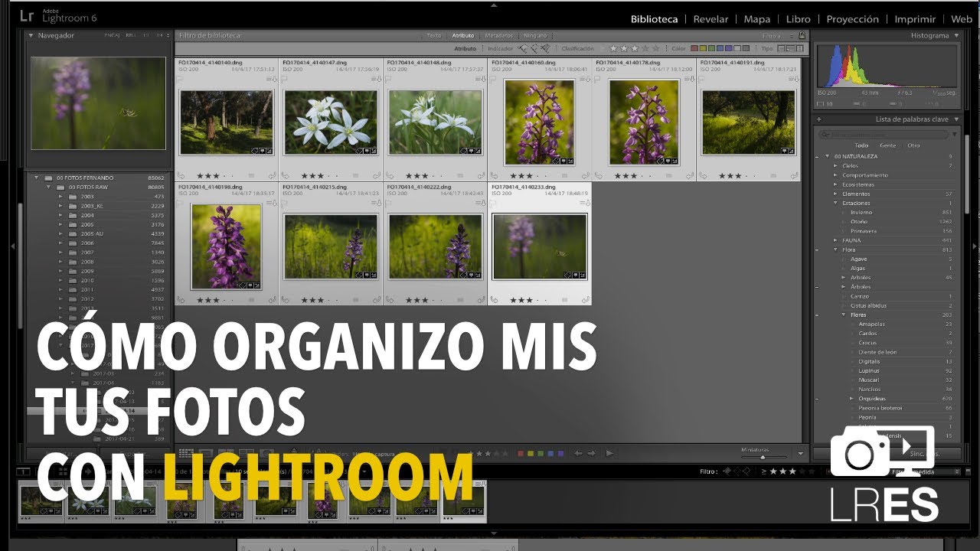This screenshot has height=551, width=980.
Task: Select the Texto filter tab
Action: [x=433, y=35]
